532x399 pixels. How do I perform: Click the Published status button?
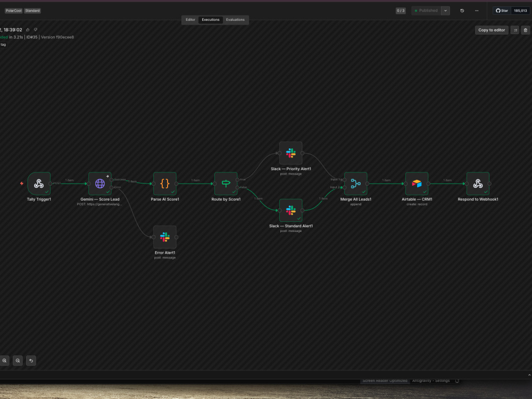coord(426,11)
